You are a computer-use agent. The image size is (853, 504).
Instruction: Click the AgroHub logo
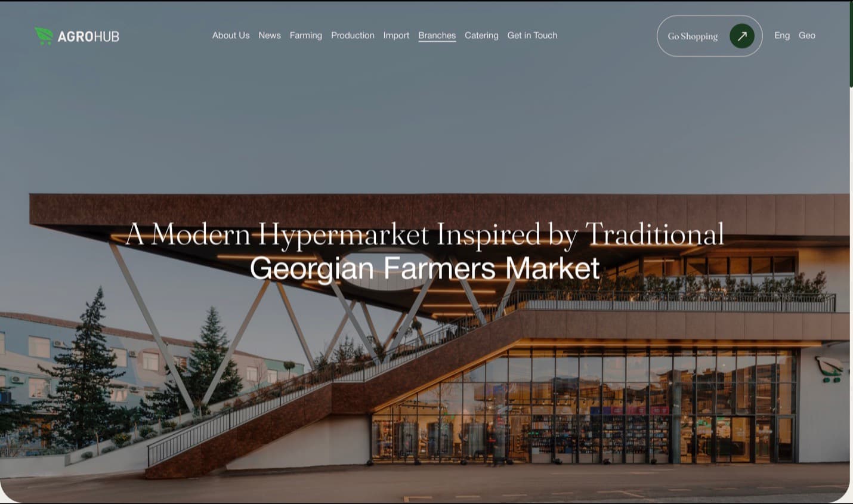(x=77, y=36)
